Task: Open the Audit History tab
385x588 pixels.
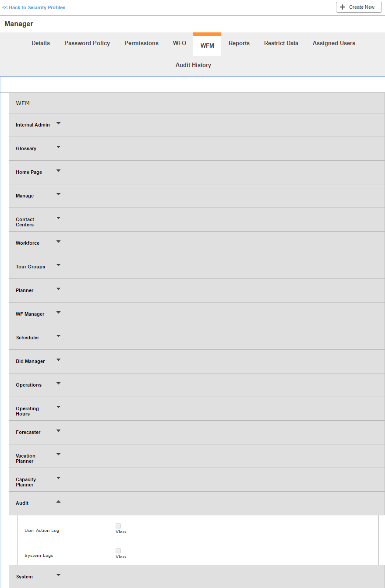Action: pyautogui.click(x=193, y=65)
